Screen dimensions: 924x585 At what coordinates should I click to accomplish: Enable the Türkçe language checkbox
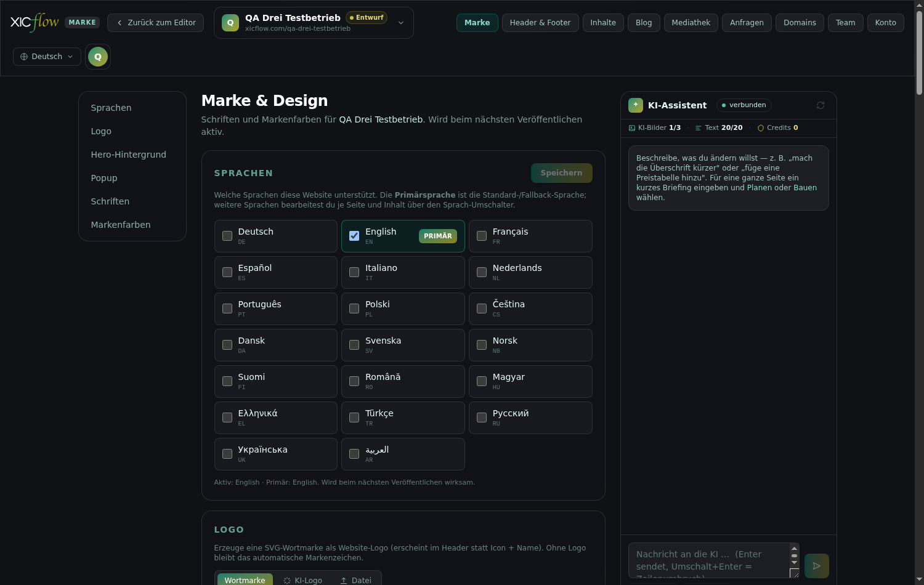pyautogui.click(x=354, y=418)
